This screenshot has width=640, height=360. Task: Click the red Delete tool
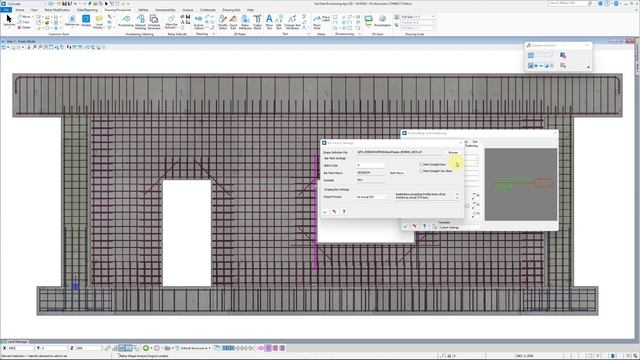(24, 27)
